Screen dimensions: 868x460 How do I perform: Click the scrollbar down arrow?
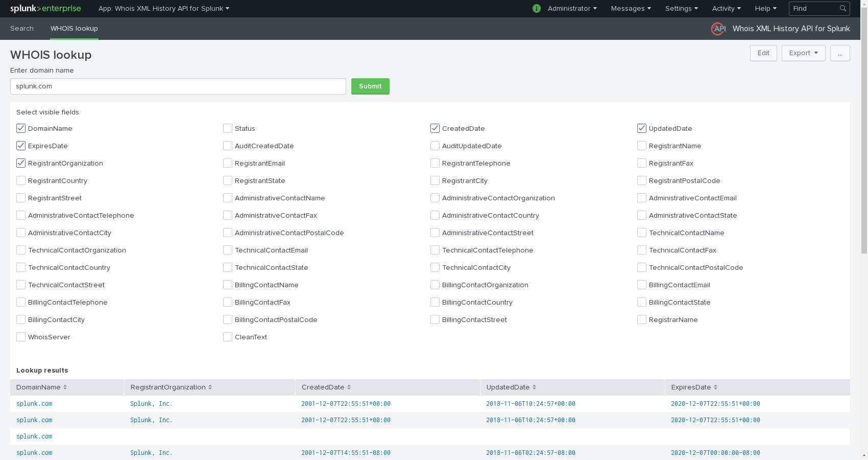pyautogui.click(x=864, y=456)
